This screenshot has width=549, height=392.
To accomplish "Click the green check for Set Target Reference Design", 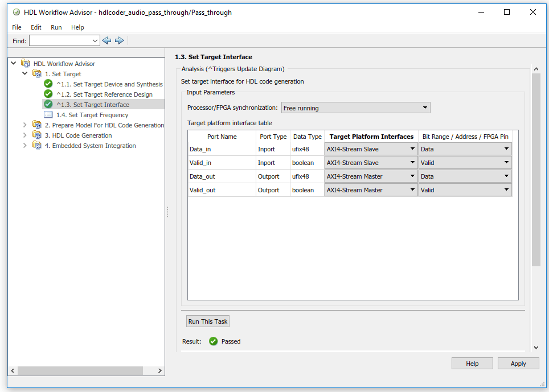I will pyautogui.click(x=48, y=94).
